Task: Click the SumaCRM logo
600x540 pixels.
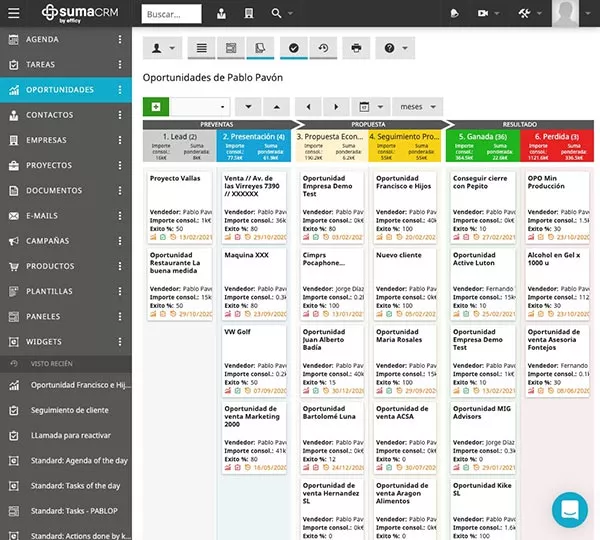Action: [80, 13]
